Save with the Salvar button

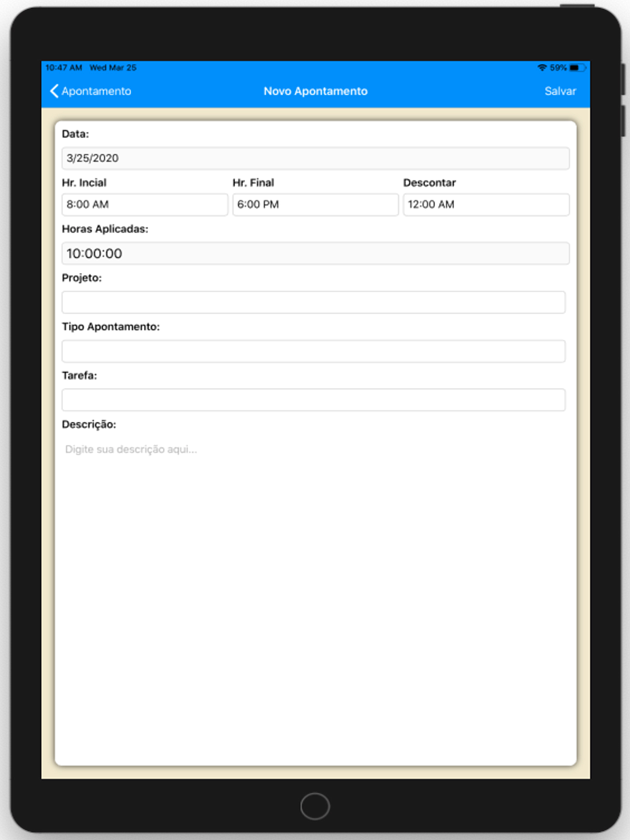(560, 91)
